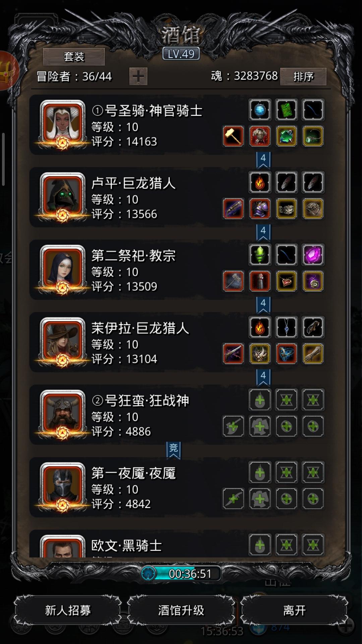Tap the fire rune on 卢平·巨龙猎人

point(260,182)
